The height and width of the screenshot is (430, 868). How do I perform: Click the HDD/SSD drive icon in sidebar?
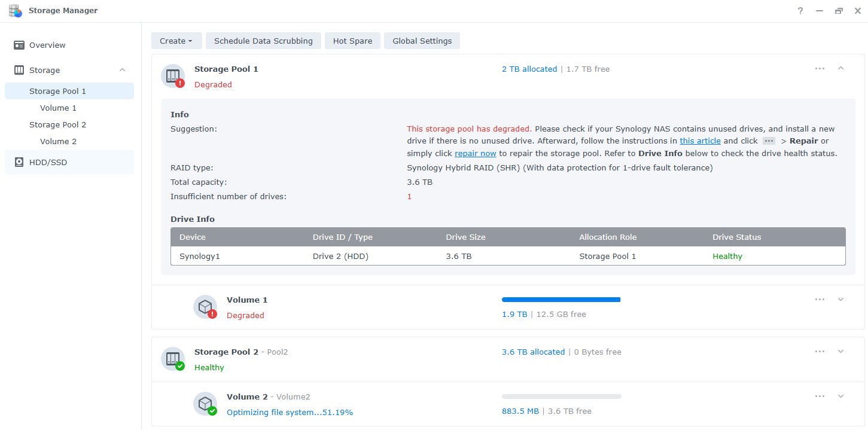click(x=19, y=162)
